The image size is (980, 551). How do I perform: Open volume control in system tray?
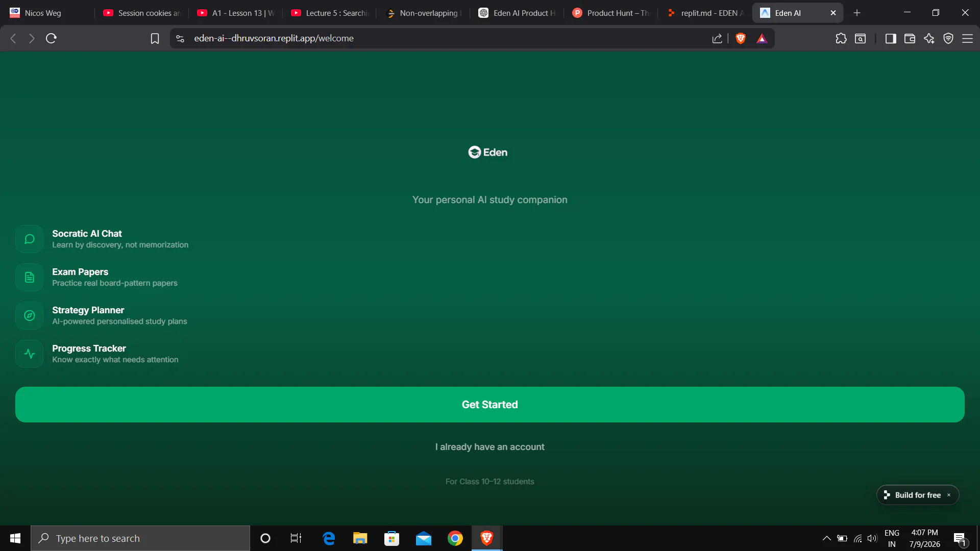coord(872,538)
